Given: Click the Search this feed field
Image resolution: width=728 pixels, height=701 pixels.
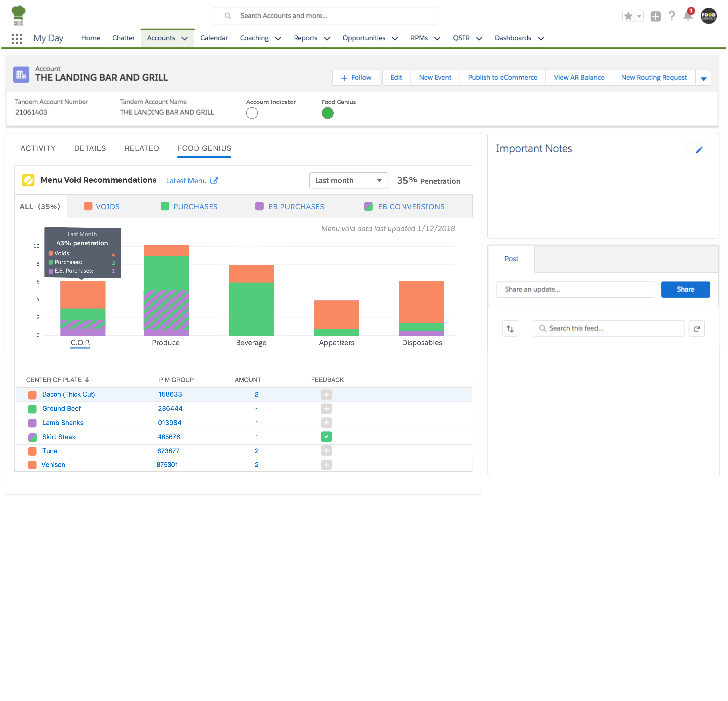Looking at the screenshot, I should (608, 328).
